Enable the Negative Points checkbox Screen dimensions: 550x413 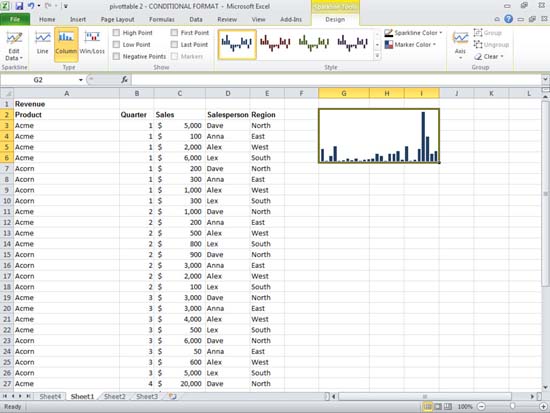(116, 56)
